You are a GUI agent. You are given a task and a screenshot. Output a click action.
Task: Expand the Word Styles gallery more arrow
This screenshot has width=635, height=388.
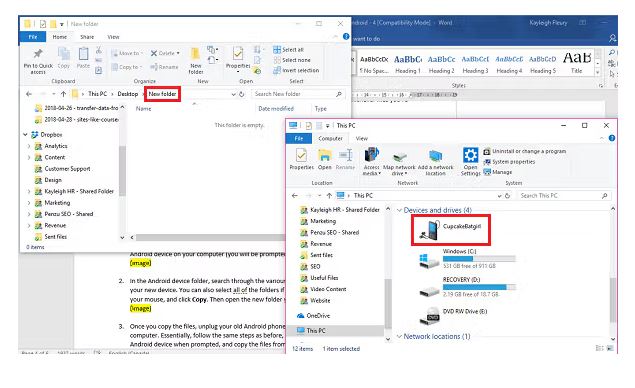point(597,72)
